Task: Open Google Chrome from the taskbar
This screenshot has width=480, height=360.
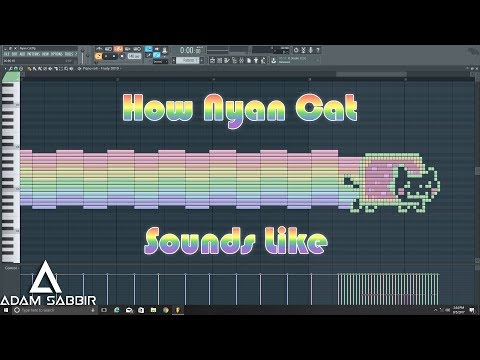Action: pos(166,310)
